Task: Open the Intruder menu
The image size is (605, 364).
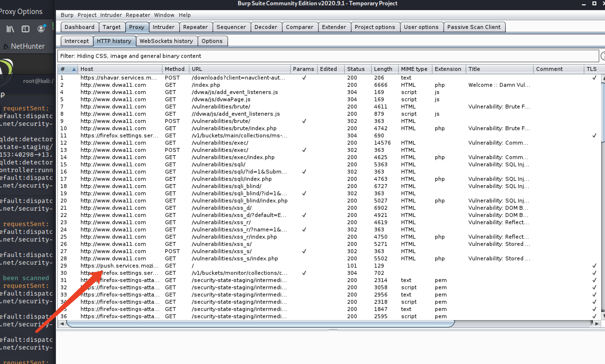Action: 111,15
